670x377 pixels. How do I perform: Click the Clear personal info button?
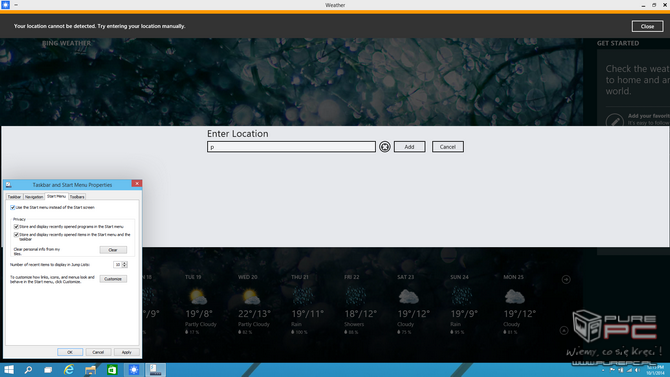[x=113, y=250]
